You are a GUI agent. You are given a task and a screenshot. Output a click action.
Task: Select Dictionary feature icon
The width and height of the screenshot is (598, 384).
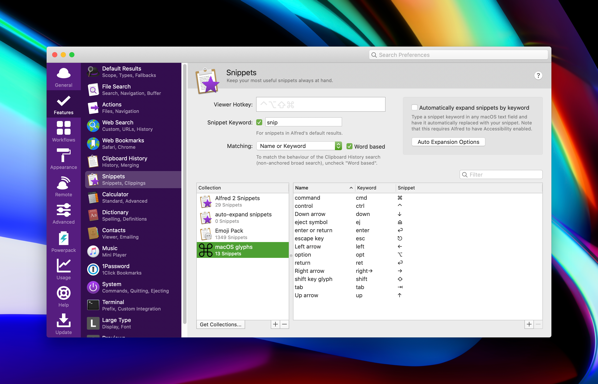click(93, 215)
